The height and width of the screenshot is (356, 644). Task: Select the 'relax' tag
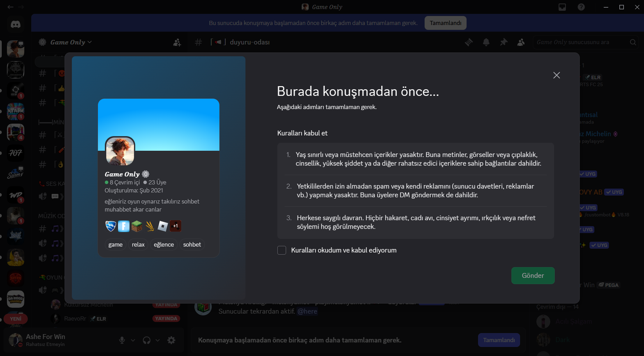tap(138, 245)
